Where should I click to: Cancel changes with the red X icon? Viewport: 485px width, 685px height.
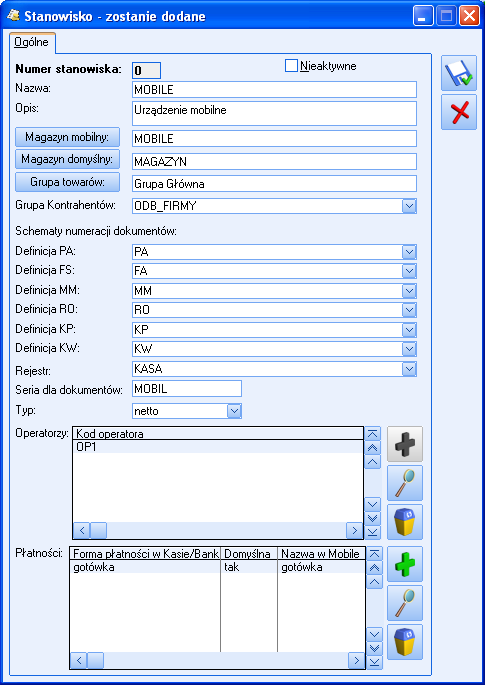458,112
